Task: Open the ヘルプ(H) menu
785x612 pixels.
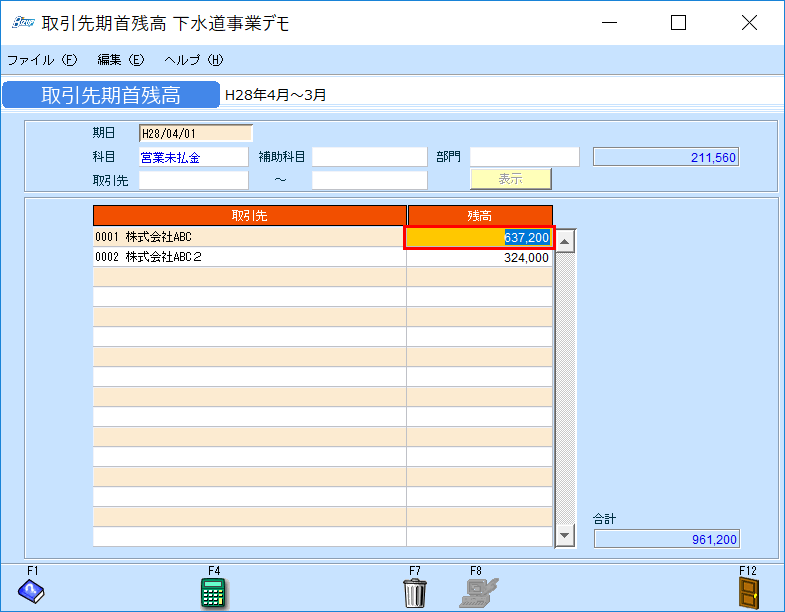Action: (x=193, y=60)
